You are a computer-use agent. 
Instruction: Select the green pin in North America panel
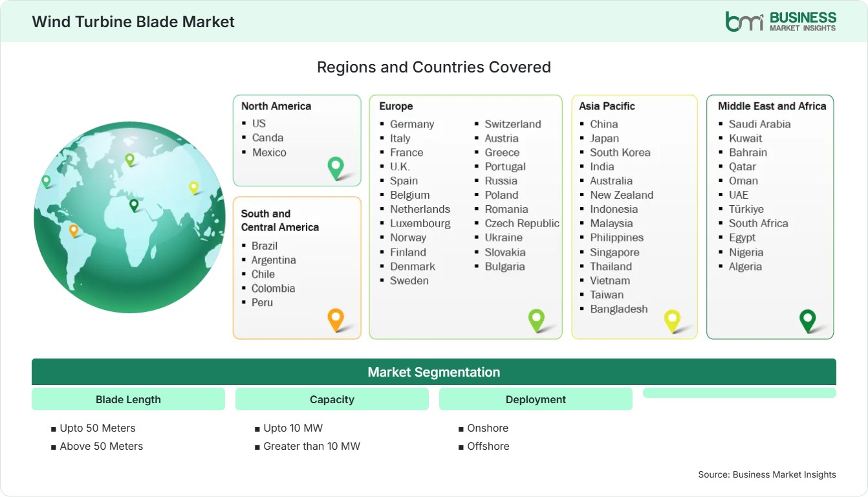[336, 168]
